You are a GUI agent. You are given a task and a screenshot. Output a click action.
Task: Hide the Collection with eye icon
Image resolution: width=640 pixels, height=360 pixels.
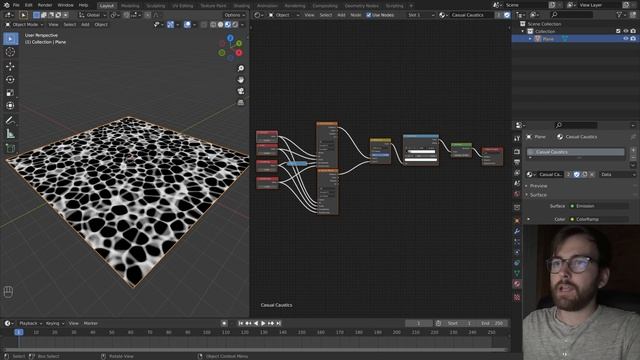[x=626, y=31]
